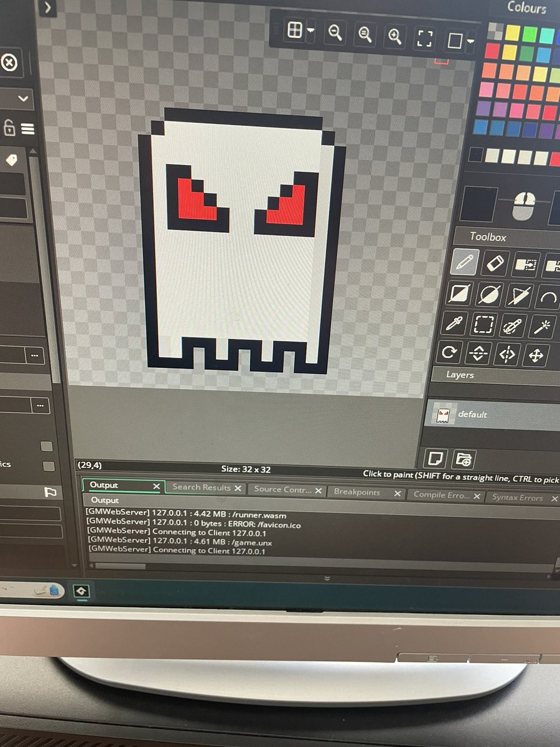Switch to the Syntax Errors tab

(x=518, y=497)
